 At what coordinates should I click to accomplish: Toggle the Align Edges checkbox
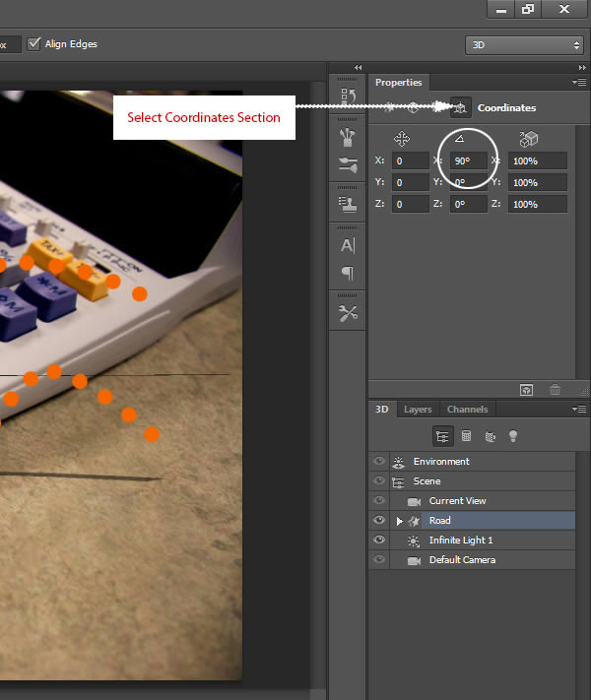point(33,43)
